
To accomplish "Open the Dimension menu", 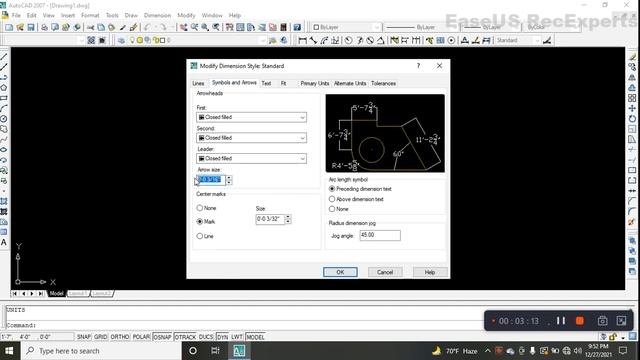I will 158,16.
